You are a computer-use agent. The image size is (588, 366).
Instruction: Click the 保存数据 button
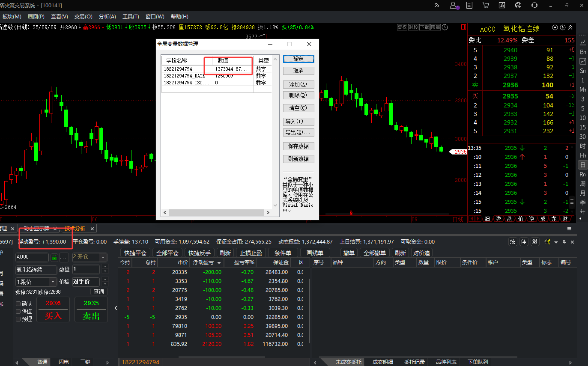[x=298, y=146]
